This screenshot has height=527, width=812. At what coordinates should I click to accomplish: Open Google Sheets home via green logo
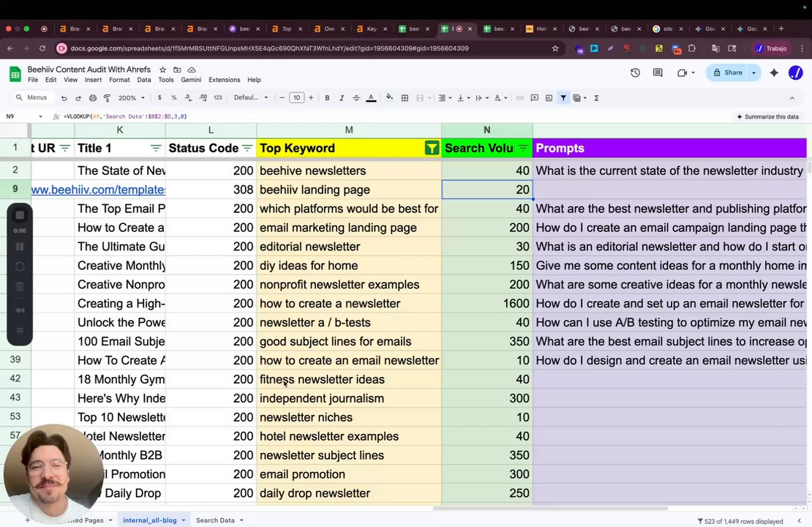click(x=15, y=74)
